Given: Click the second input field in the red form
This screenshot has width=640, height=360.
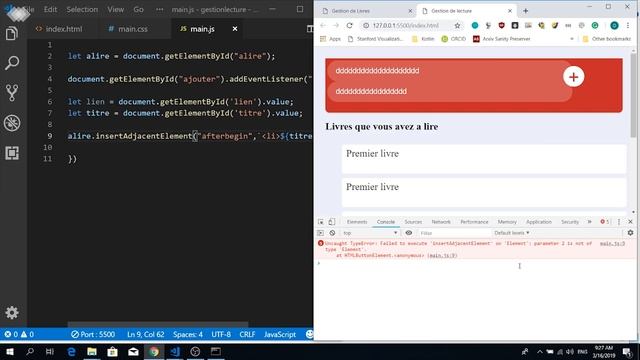Looking at the screenshot, I should [x=449, y=91].
